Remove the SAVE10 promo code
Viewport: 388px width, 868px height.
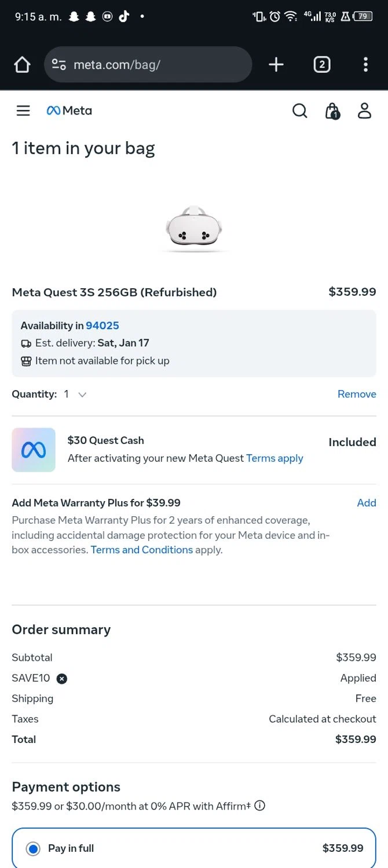point(62,679)
